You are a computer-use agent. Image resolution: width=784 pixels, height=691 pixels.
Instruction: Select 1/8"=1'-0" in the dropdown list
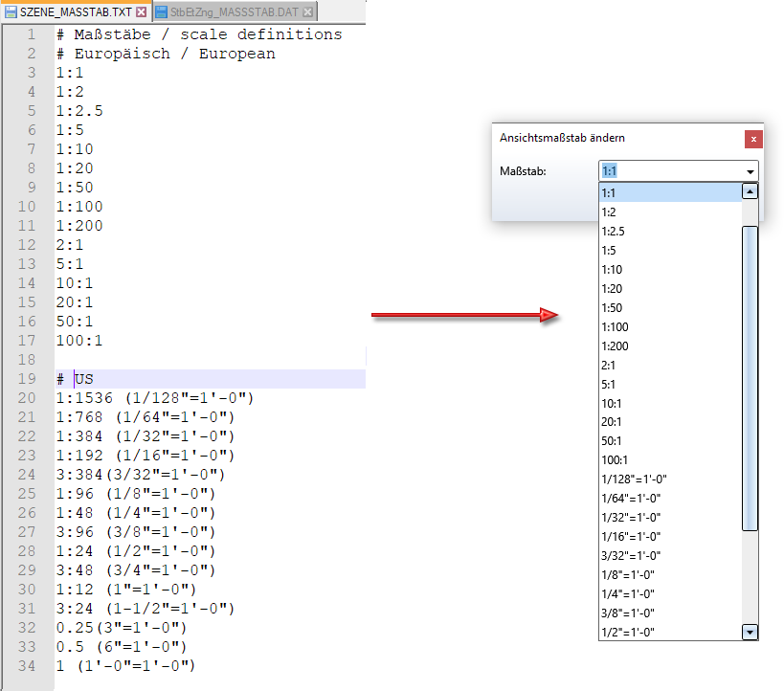click(x=670, y=575)
